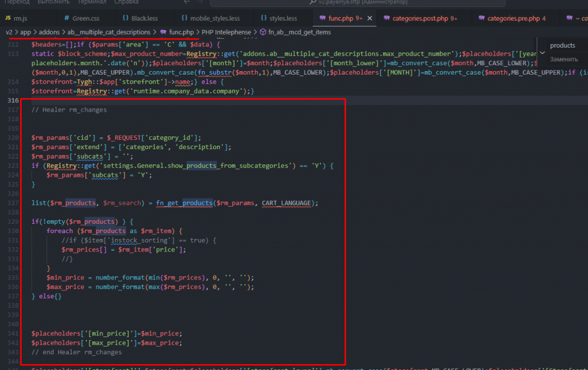
Task: Open the addons breadcrumb segment
Action: pos(49,32)
